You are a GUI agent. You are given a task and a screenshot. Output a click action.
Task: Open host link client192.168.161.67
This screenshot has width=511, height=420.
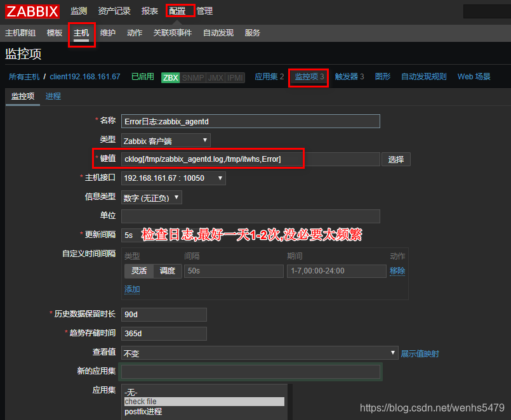[85, 77]
